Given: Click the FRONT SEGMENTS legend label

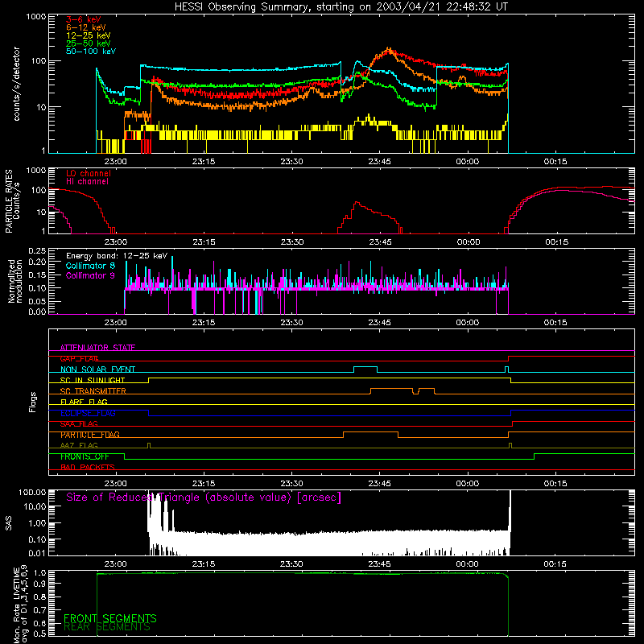Looking at the screenshot, I should [110, 618].
